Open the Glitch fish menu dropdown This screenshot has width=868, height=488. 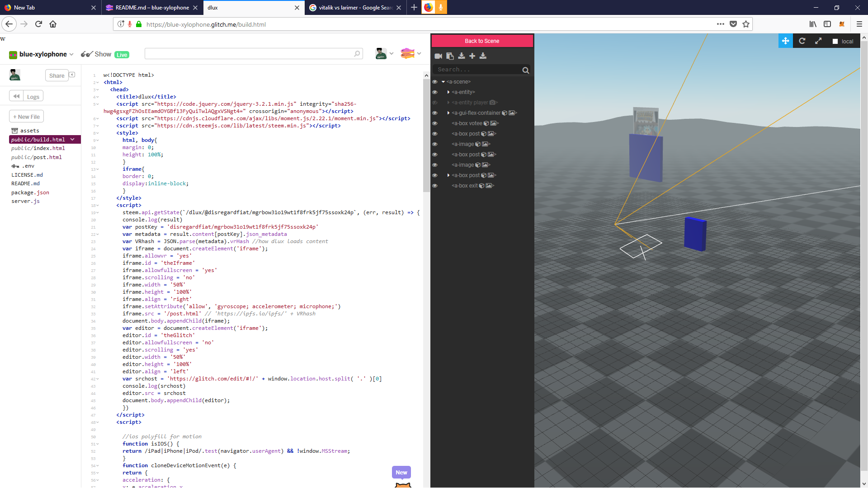[419, 53]
